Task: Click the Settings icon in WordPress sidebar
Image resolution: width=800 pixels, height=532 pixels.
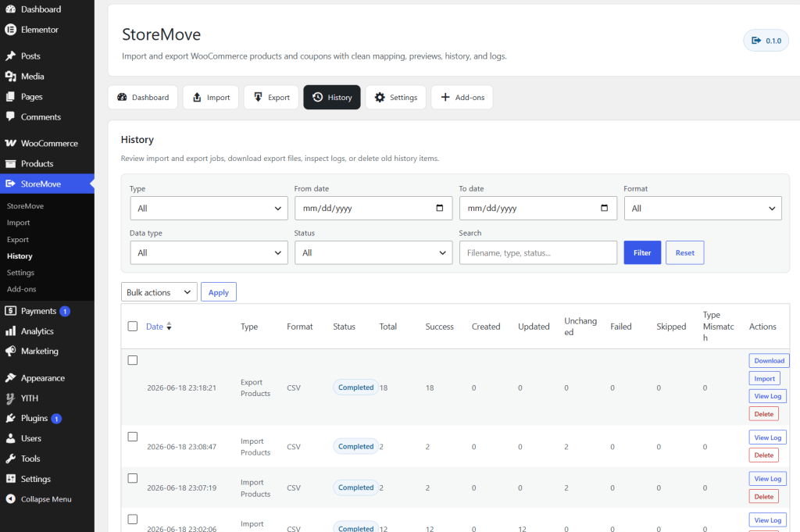Action: coord(10,478)
